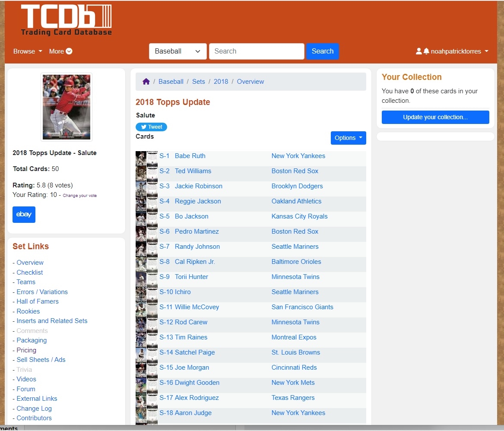Click the Montreal Expos team link
Viewport: 504px width, 431px height.
coord(294,337)
